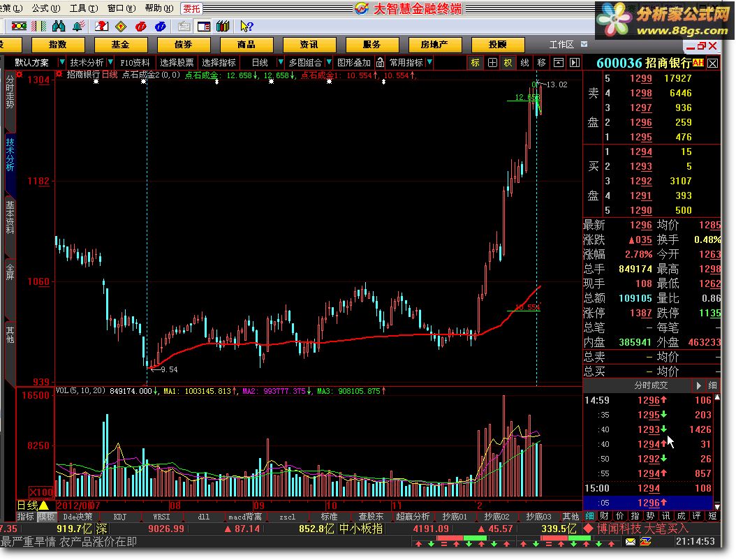This screenshot has width=736, height=560.
Task: Click the blue round toolbar icon
Action: coord(160,27)
